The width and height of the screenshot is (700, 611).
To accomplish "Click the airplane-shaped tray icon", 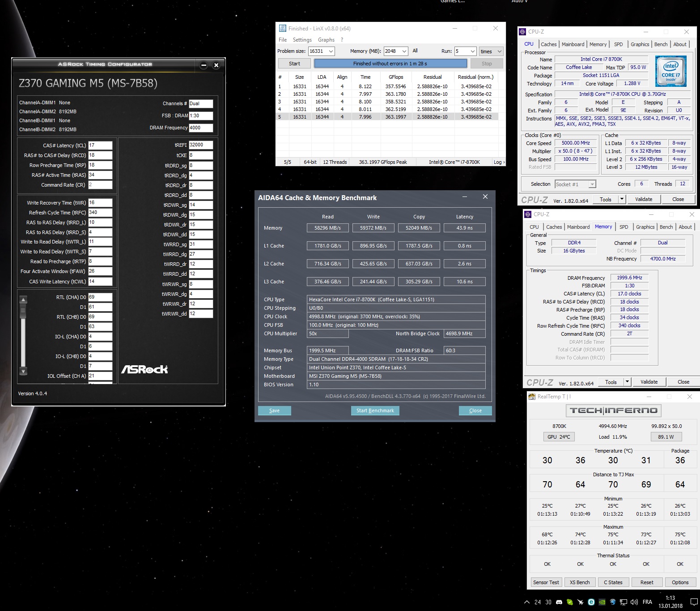I will click(x=581, y=602).
